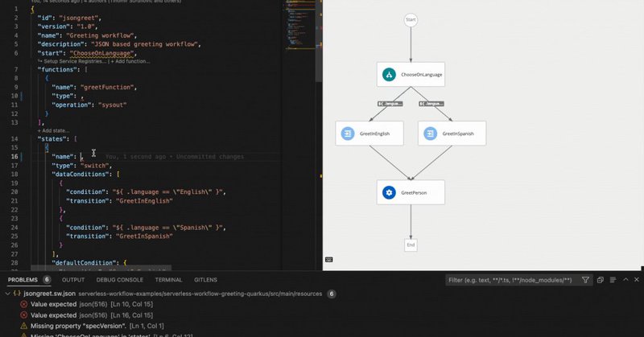Click the "sysout" operation value
Viewport: 644px width, 337px height.
(x=112, y=105)
